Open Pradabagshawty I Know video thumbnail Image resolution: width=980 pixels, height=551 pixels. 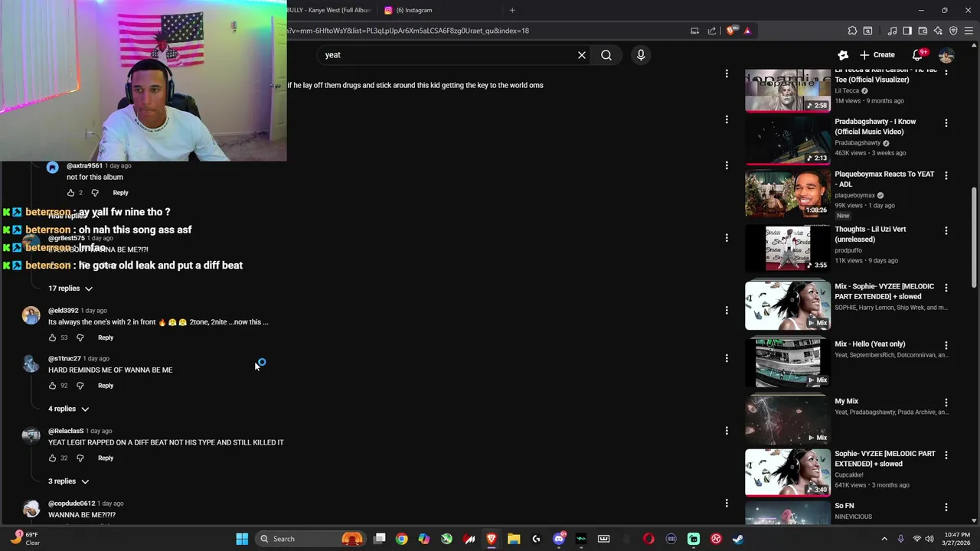[788, 139]
